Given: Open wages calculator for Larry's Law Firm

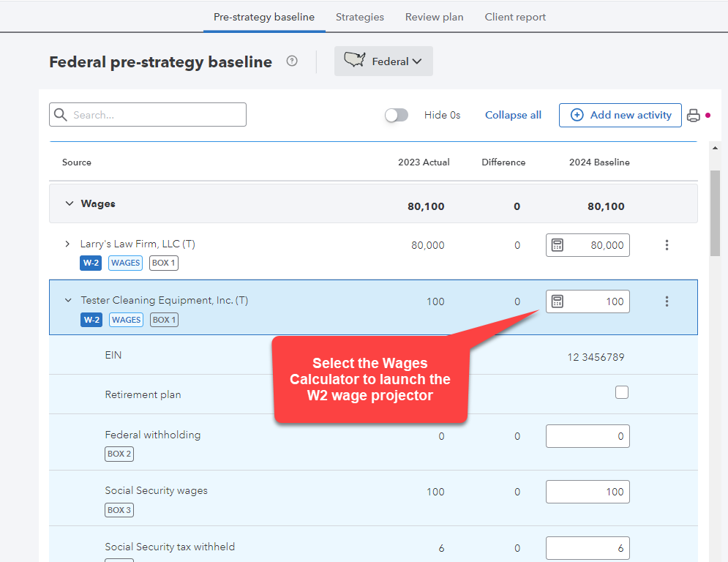Looking at the screenshot, I should [558, 245].
